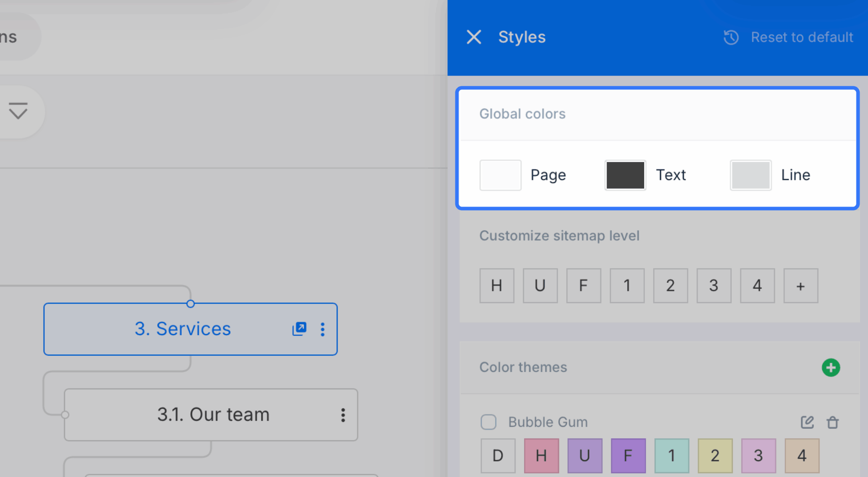
Task: Click Bubble Gum teal 1 swatch
Action: 671,456
